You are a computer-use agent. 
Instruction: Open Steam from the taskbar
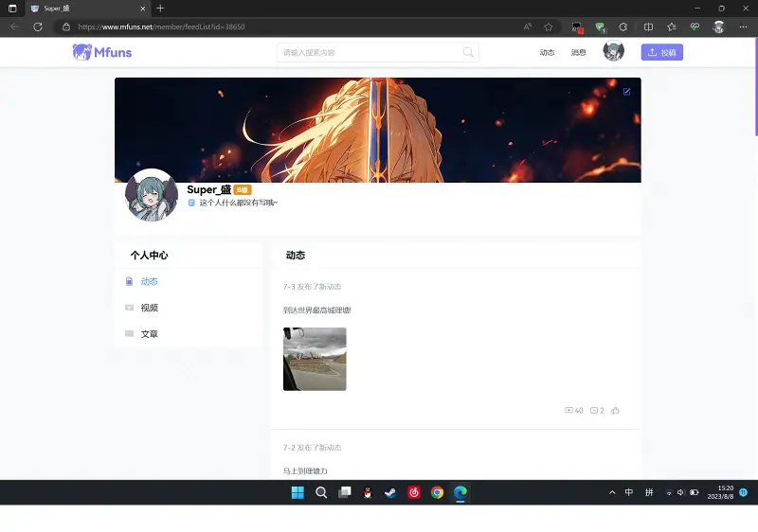click(390, 492)
